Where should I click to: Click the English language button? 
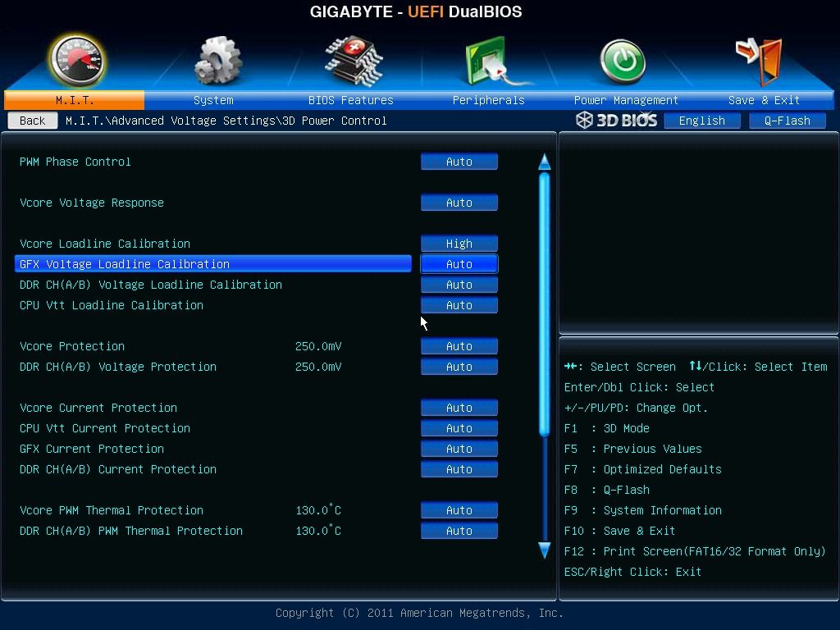click(702, 121)
